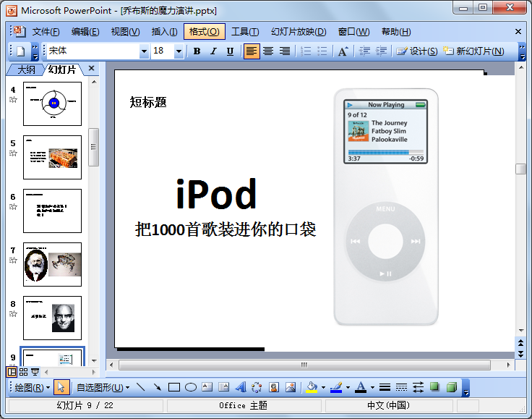Image resolution: width=532 pixels, height=419 pixels.
Task: Select the Rectangle drawing tool
Action: 174,387
